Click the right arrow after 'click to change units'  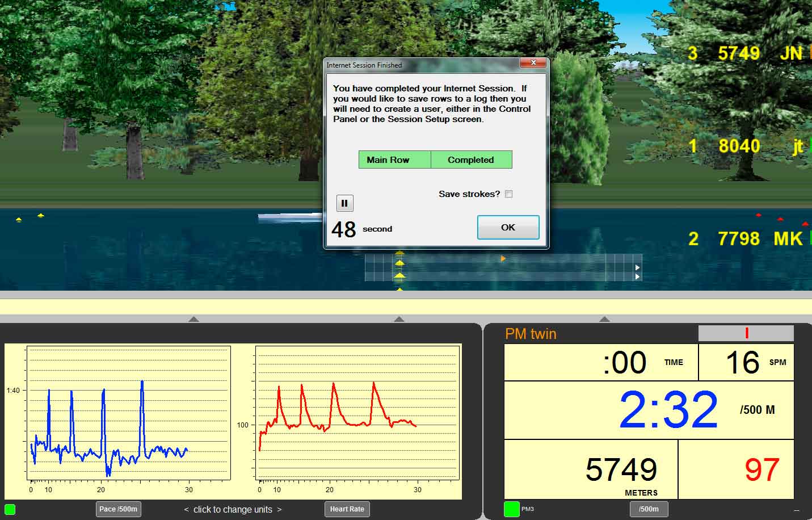(x=279, y=510)
